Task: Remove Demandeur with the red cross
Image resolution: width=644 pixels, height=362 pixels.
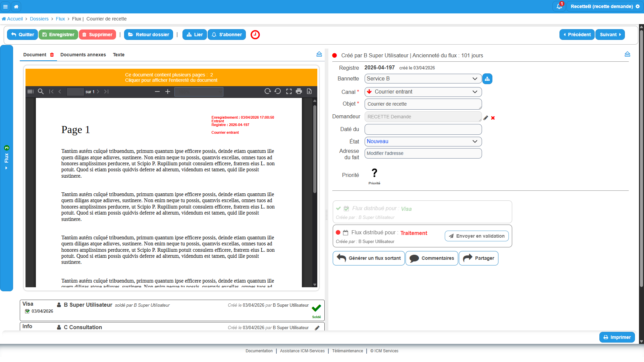Action: [x=493, y=118]
